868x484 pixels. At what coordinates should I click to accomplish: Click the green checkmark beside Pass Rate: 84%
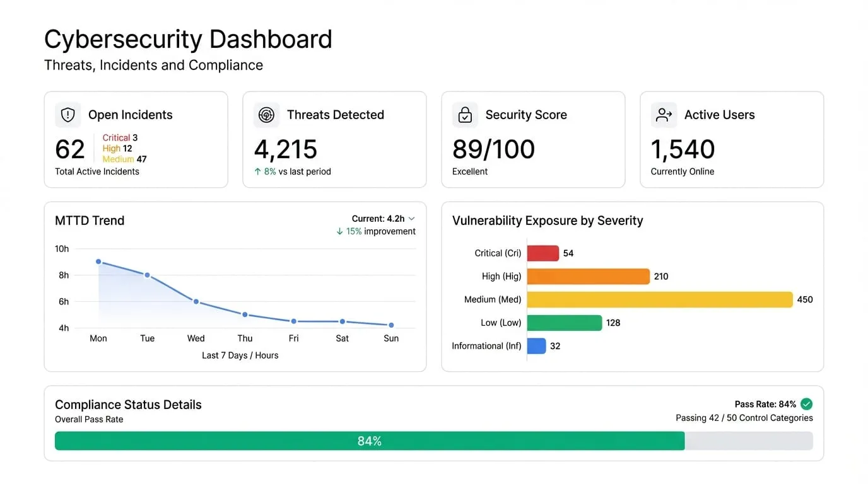(x=806, y=404)
